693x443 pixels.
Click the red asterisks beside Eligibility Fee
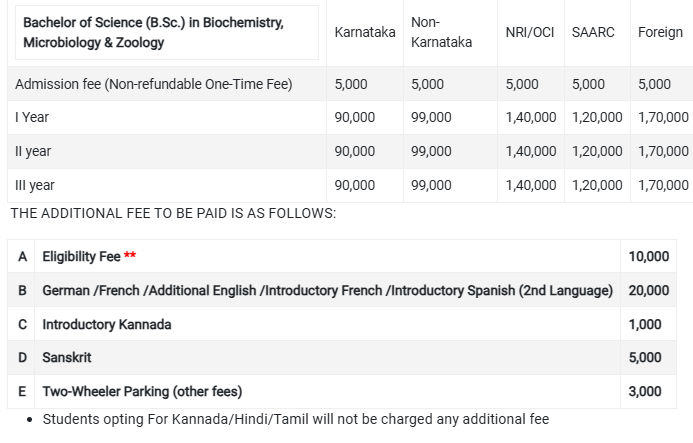130,255
